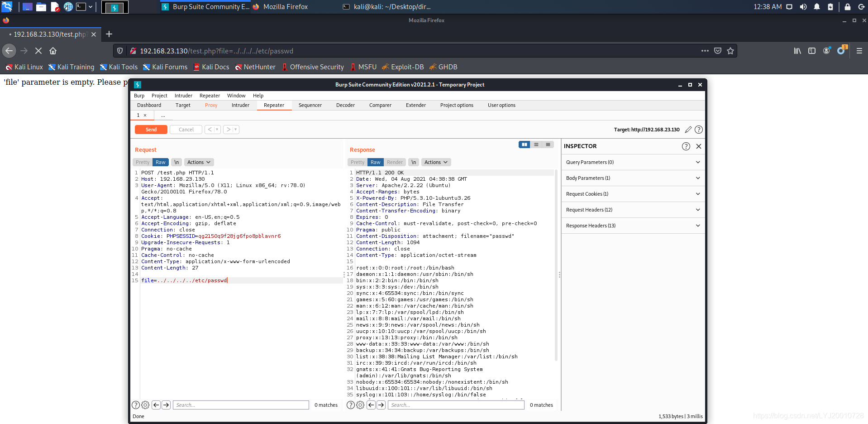
Task: Switch to the Intruder tab
Action: (x=240, y=105)
